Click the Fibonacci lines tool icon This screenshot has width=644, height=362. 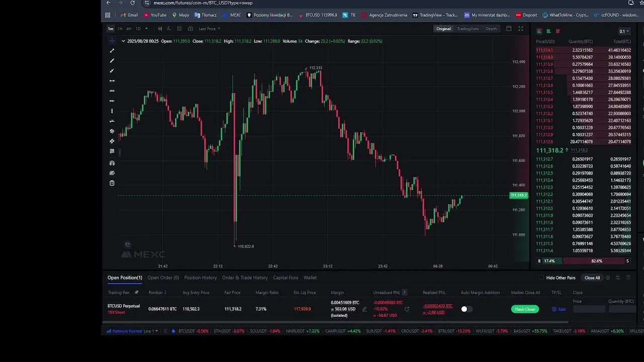[112, 151]
